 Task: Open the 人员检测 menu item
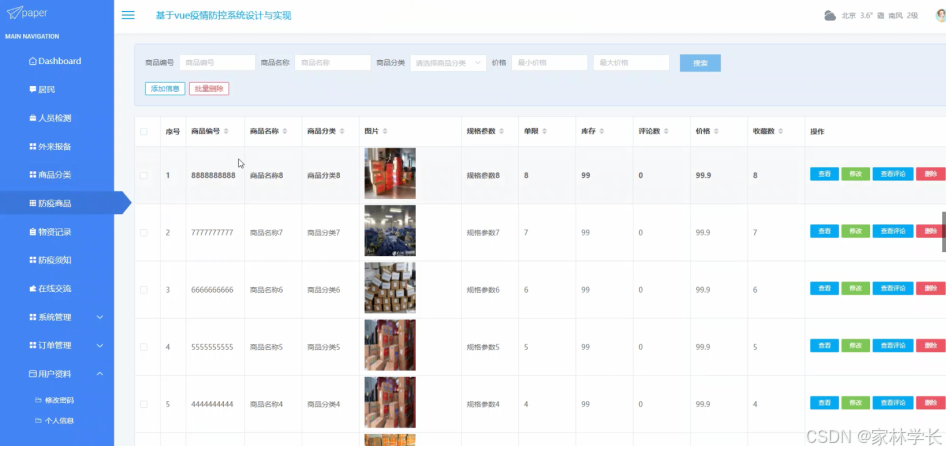tap(57, 118)
